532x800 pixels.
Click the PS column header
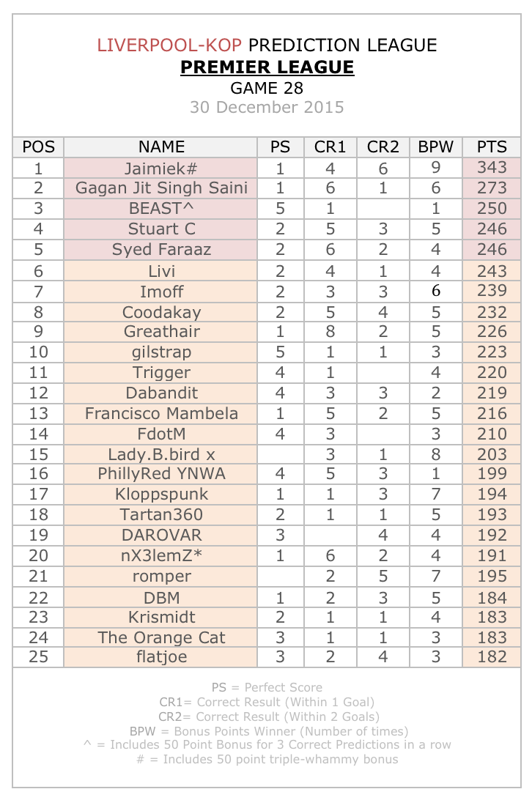coord(280,147)
